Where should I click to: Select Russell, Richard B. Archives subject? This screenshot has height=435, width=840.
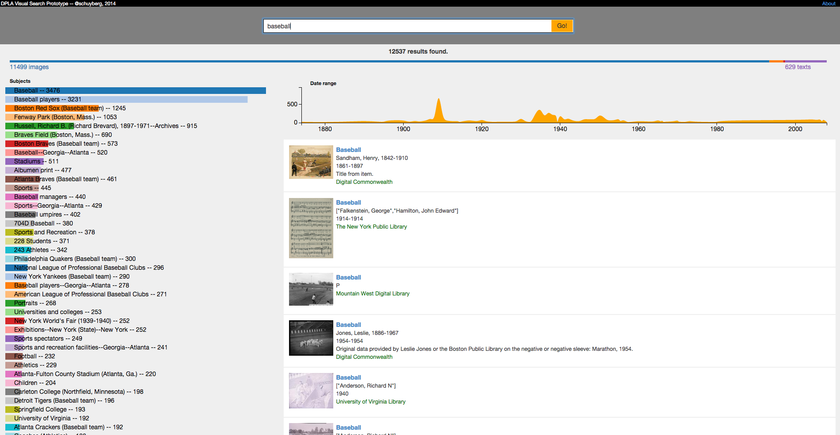(101, 126)
